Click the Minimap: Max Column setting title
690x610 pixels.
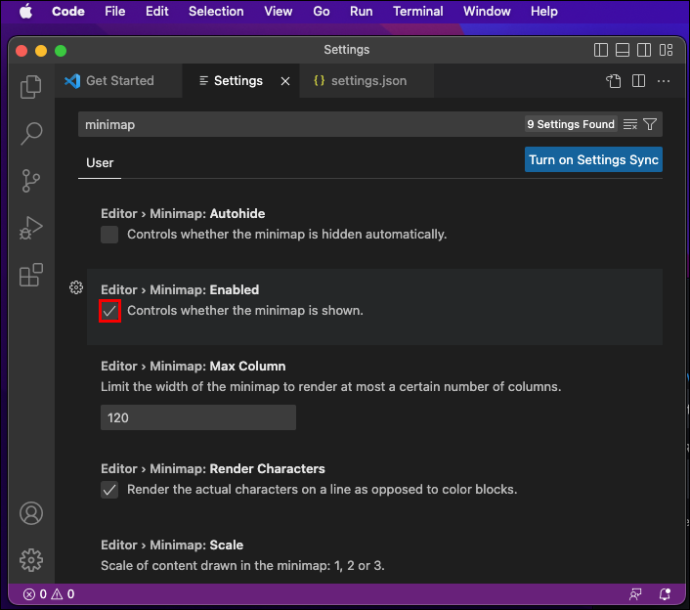[193, 366]
